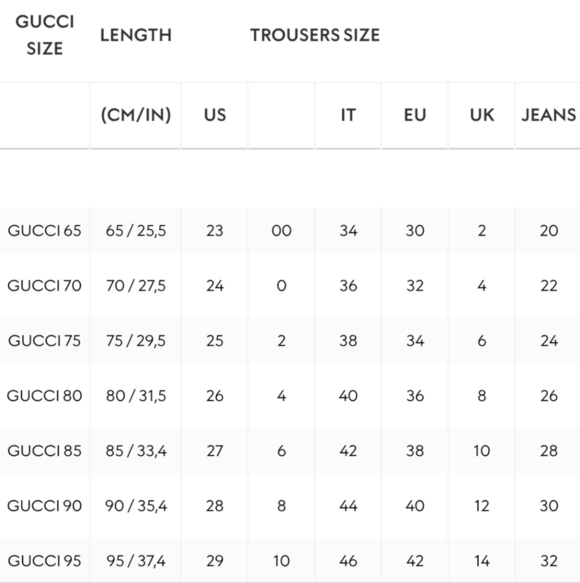Click the EU column header
The image size is (580, 583).
pos(415,115)
